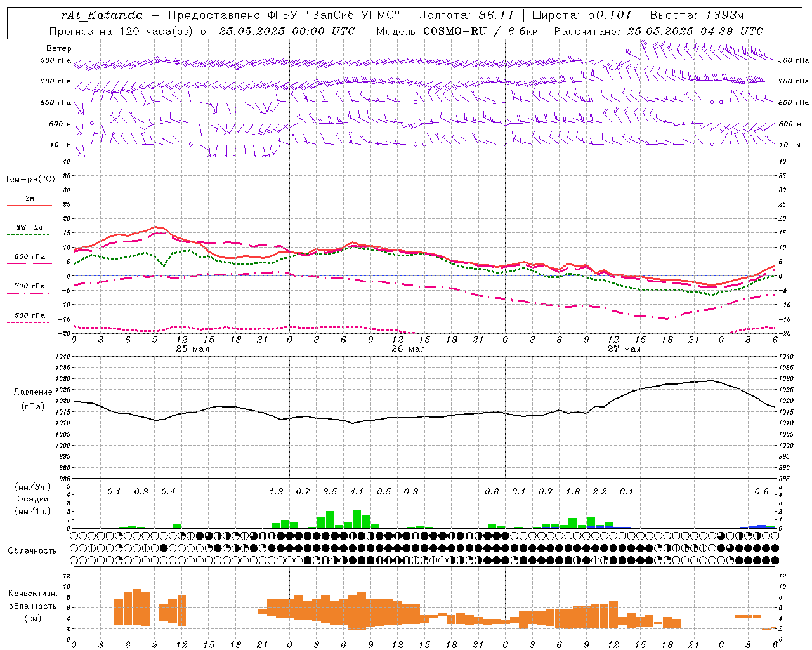812x650 pixels.
Task: Click the "Ветер" wind panel label
Action: tap(59, 48)
